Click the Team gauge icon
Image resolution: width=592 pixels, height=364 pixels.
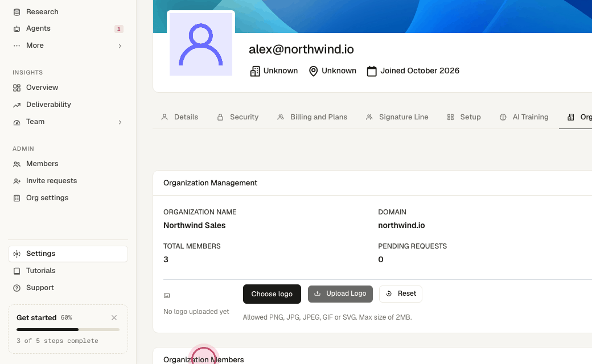tap(17, 122)
